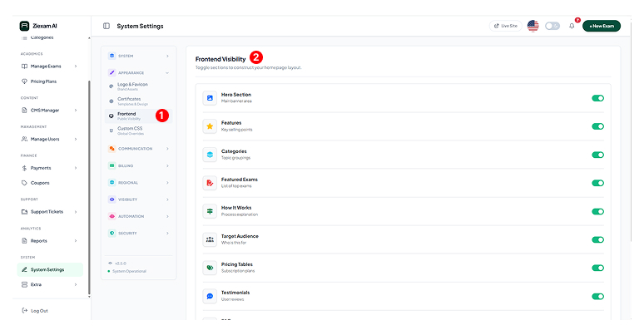
Task: Click the Features star icon
Action: click(210, 126)
